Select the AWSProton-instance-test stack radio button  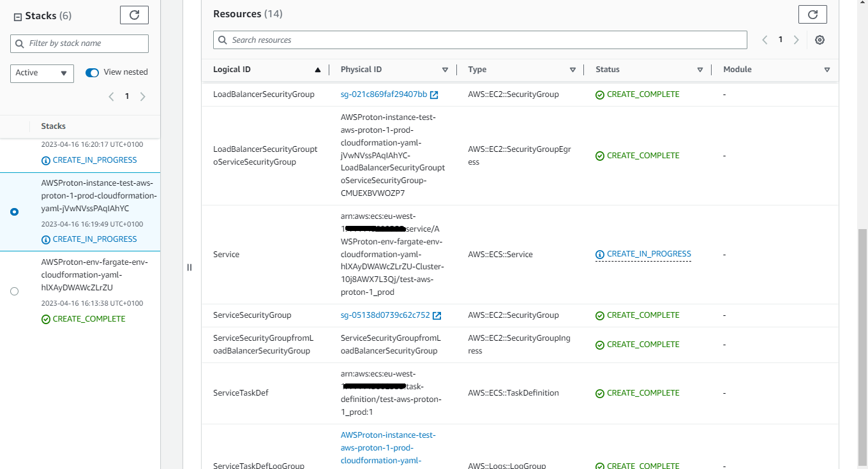pyautogui.click(x=14, y=211)
